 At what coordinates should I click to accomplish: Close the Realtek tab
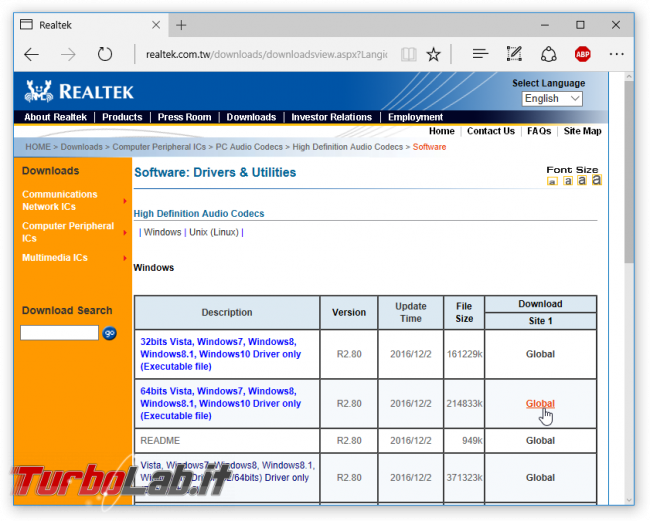click(x=156, y=25)
